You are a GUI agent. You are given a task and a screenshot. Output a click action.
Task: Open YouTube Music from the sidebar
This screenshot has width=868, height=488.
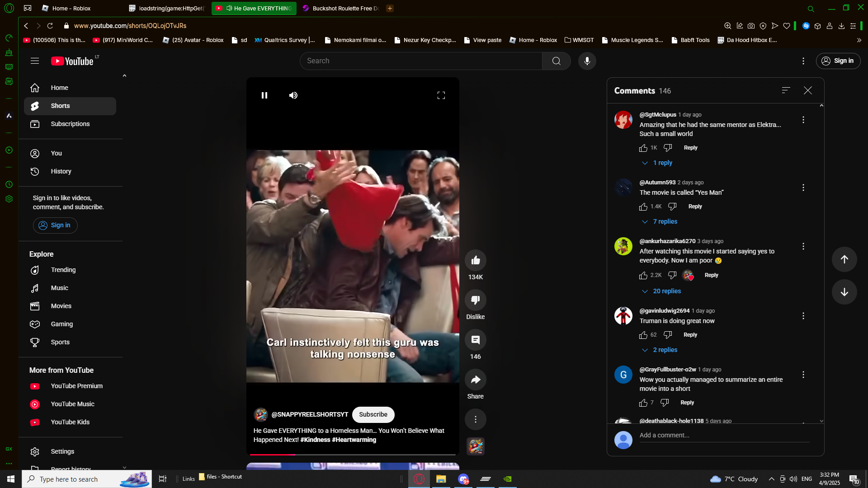pyautogui.click(x=70, y=404)
